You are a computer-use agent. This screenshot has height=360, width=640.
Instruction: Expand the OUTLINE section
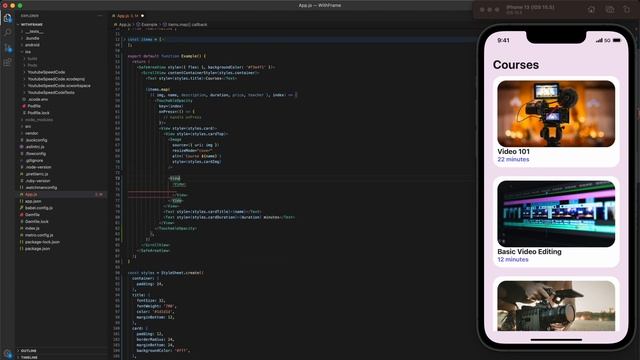(x=28, y=351)
